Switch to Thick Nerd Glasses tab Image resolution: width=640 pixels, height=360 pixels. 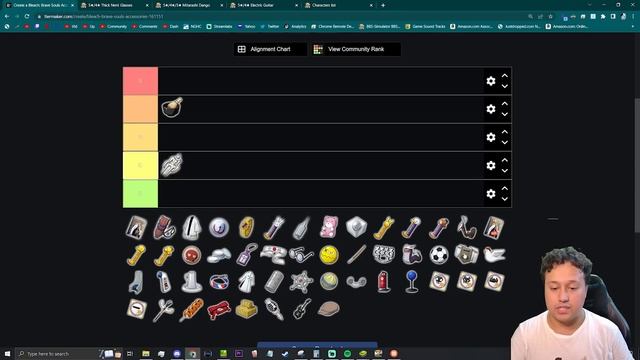coord(114,5)
